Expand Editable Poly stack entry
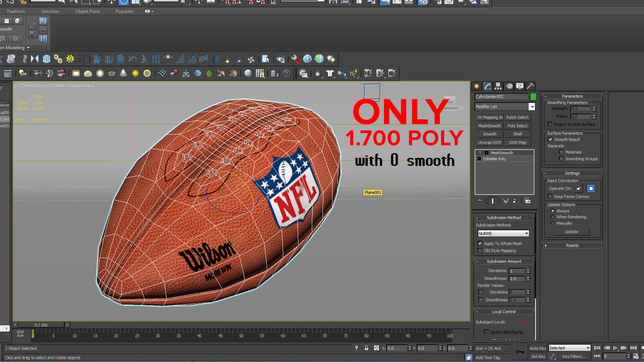The height and width of the screenshot is (362, 644). [479, 159]
